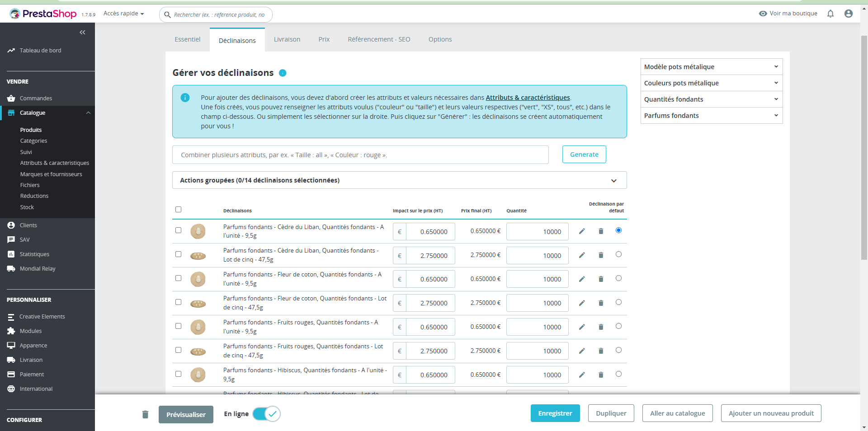Delete the Cèdre du Liban Lot de cinq combination

pos(601,255)
